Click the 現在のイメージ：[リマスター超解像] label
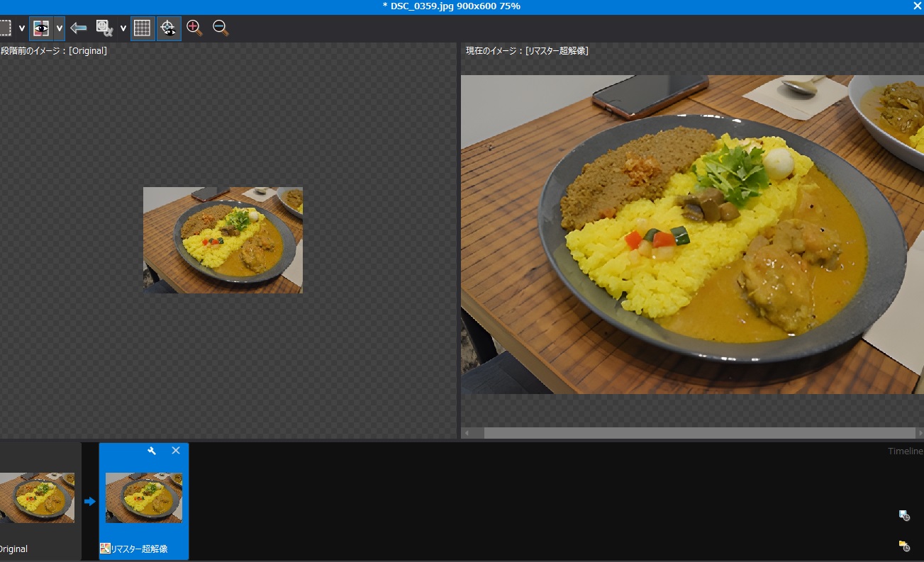Screen dimensions: 924x562 click(x=527, y=51)
